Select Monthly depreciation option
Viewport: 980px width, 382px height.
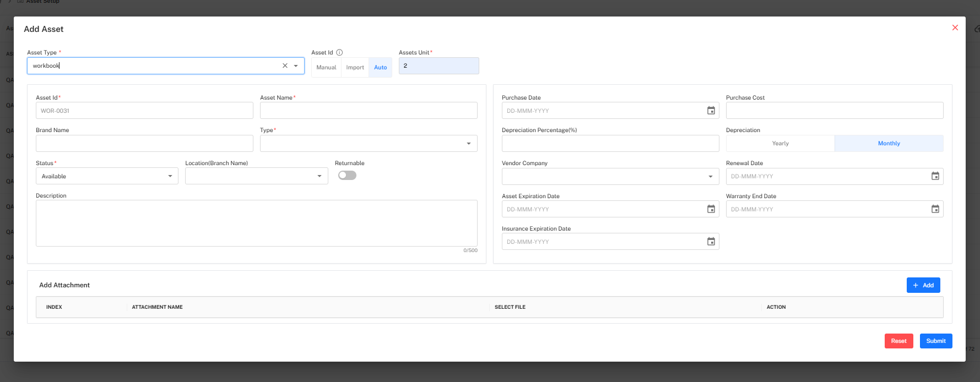coord(889,144)
